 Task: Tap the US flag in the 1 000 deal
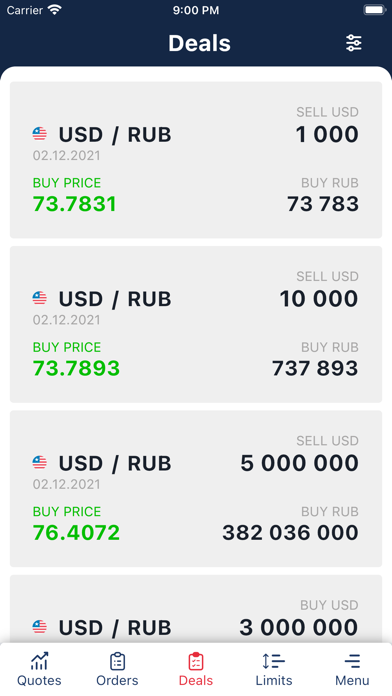(40, 134)
